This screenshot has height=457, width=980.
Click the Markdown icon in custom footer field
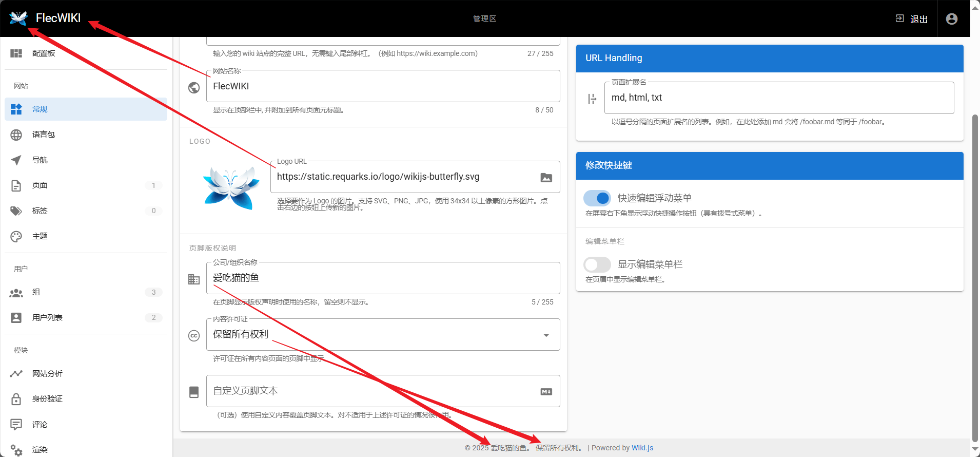(546, 392)
